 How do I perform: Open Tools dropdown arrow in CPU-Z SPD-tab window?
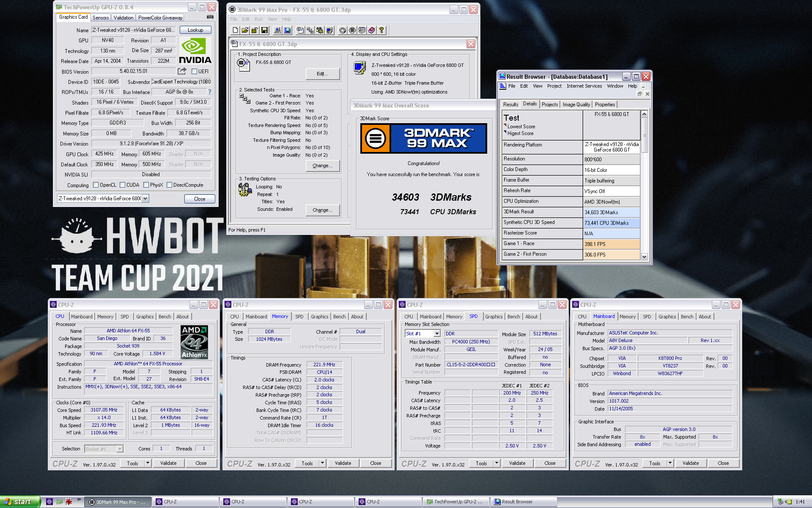click(497, 463)
